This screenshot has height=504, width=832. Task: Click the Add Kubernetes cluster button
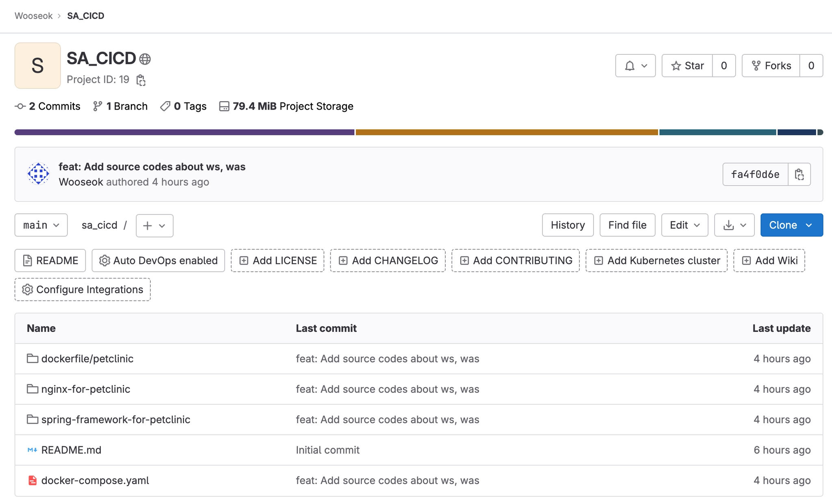coord(656,261)
